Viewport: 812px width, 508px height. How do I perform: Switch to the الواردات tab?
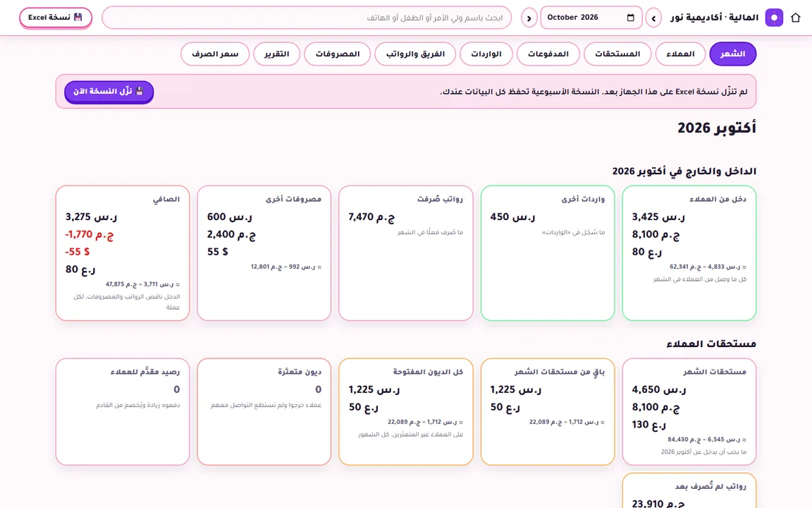click(x=486, y=54)
